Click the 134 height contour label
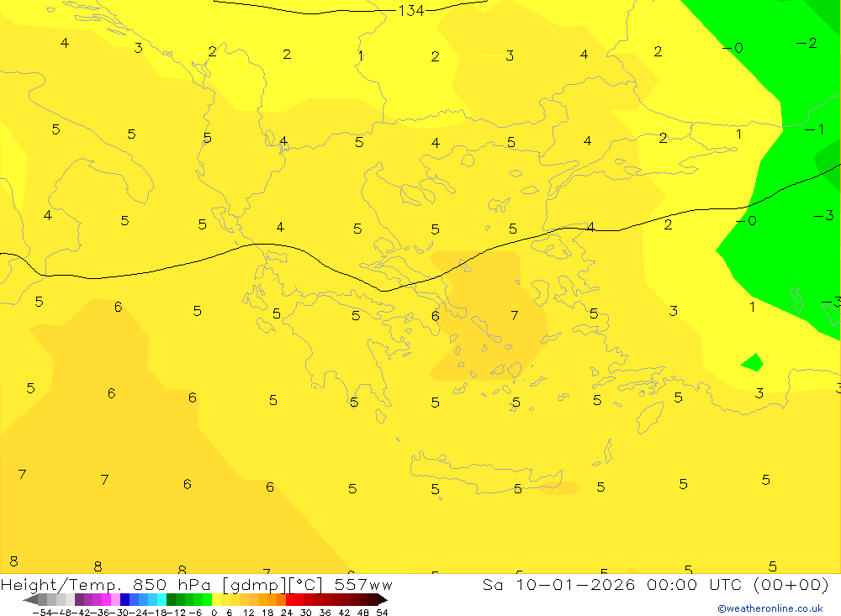Screen dimensions: 841x616 pos(411,11)
